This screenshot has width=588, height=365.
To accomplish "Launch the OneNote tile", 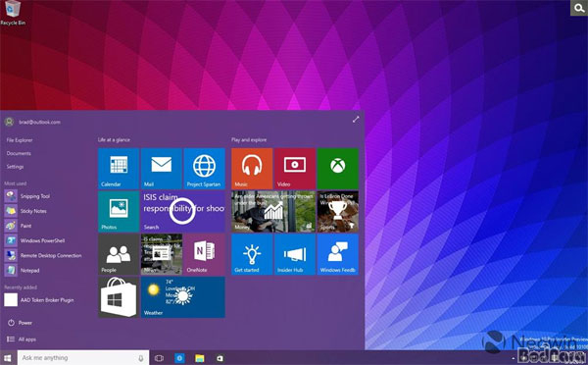I will (x=205, y=254).
